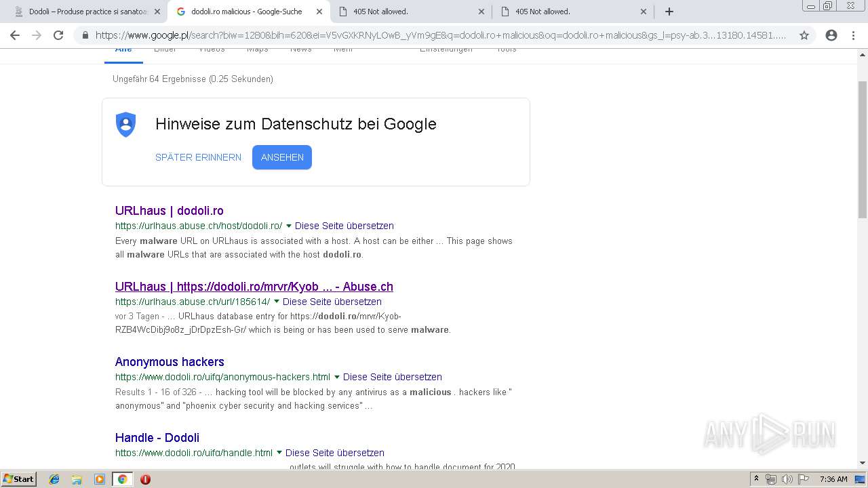The image size is (868, 488).
Task: Open the URLhaus | dodoli.ro result
Action: pos(170,211)
